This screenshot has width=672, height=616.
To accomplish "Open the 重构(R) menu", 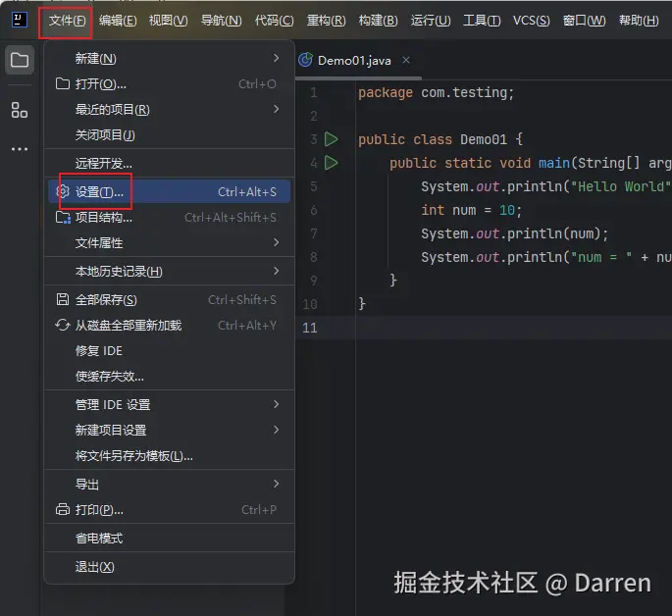I will pyautogui.click(x=326, y=21).
